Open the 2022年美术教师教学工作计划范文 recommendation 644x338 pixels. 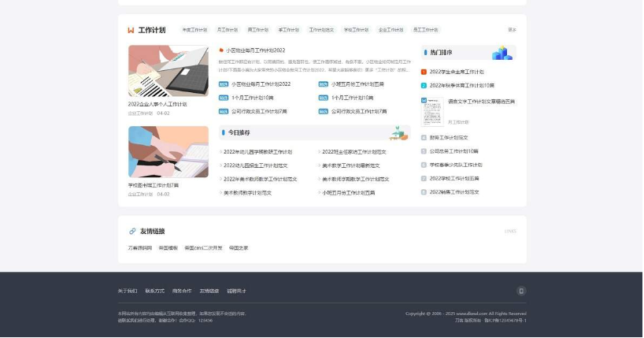(261, 179)
